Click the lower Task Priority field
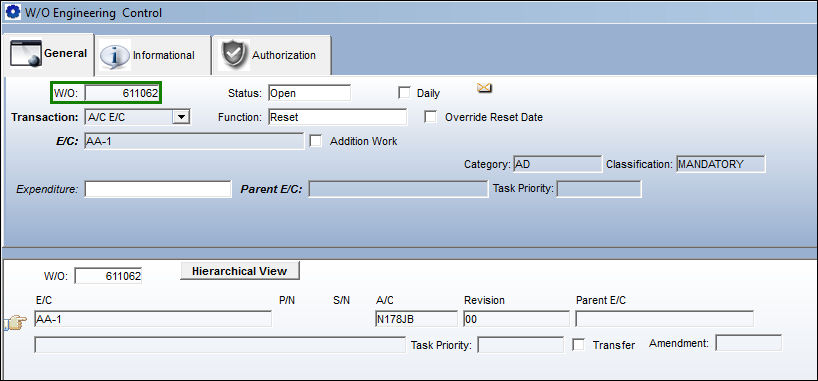This screenshot has width=818, height=381. pyautogui.click(x=521, y=344)
